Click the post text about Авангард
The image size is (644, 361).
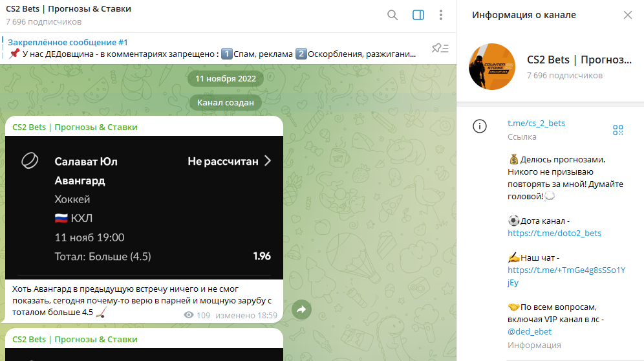tap(142, 301)
